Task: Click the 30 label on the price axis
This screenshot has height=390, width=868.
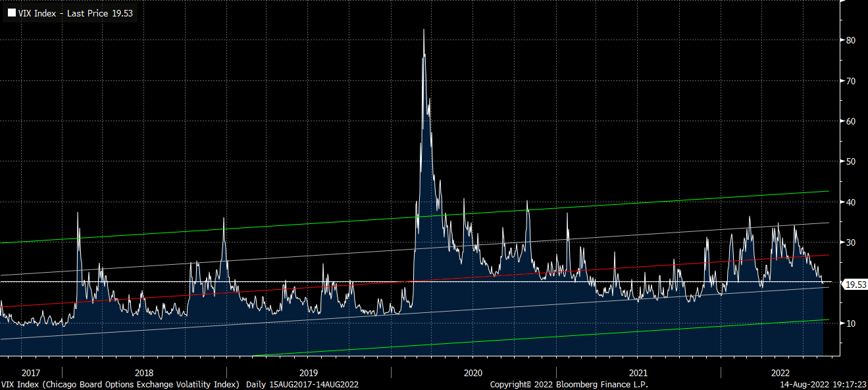Action: tap(850, 242)
